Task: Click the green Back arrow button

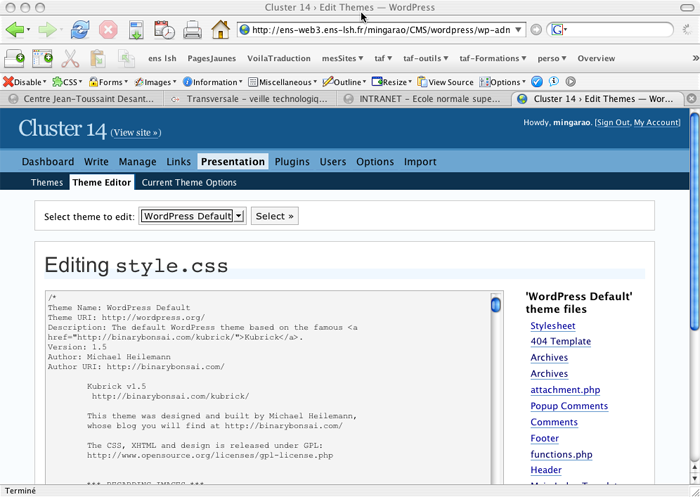Action: [15, 30]
